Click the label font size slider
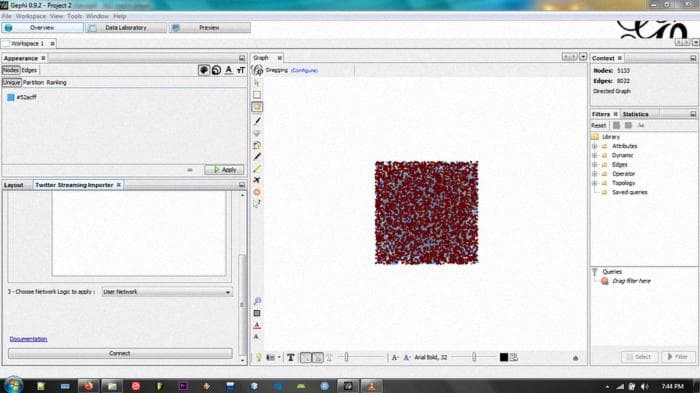Screen dimensions: 700x393 tap(474, 357)
